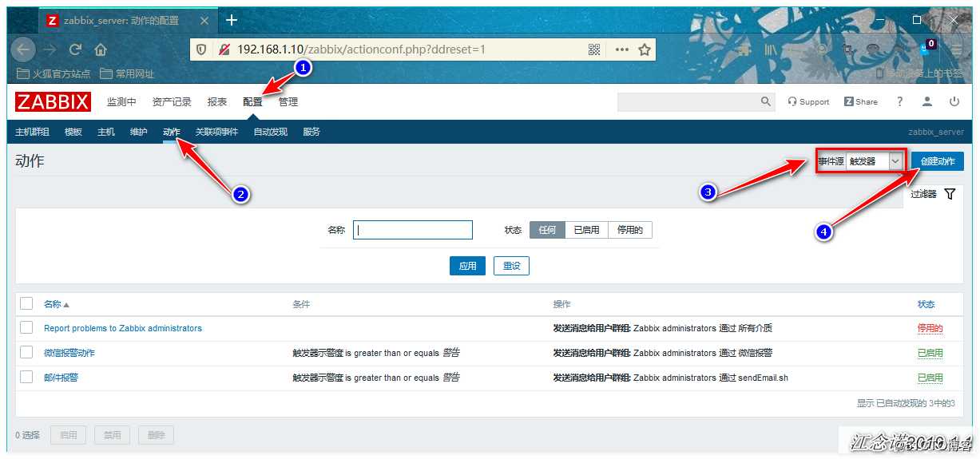Click the power sign-out icon
This screenshot has width=980, height=459.
point(954,101)
